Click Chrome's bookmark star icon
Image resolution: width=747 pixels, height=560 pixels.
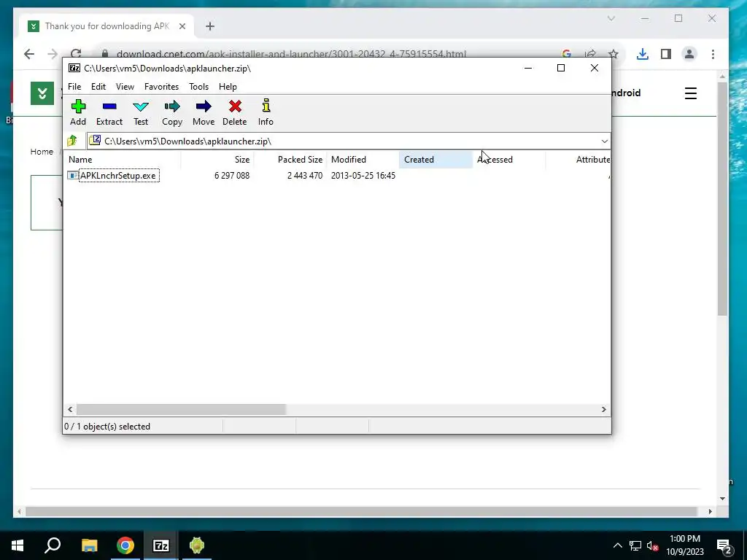[614, 54]
